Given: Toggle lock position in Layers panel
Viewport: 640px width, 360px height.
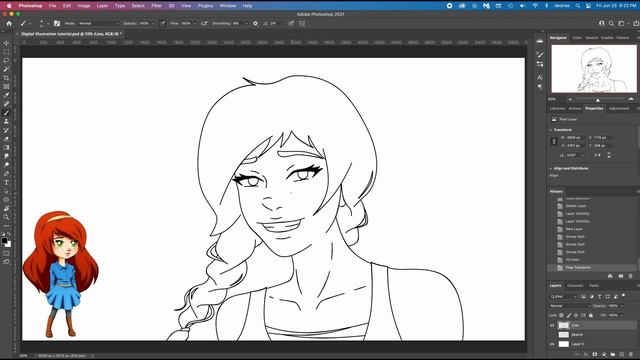Looking at the screenshot, I should point(576,315).
